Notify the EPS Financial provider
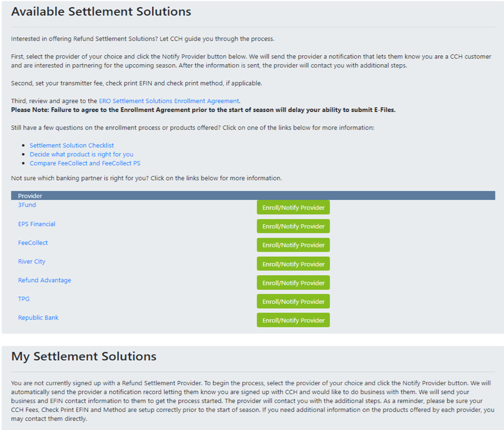This screenshot has width=504, height=430. tap(293, 226)
